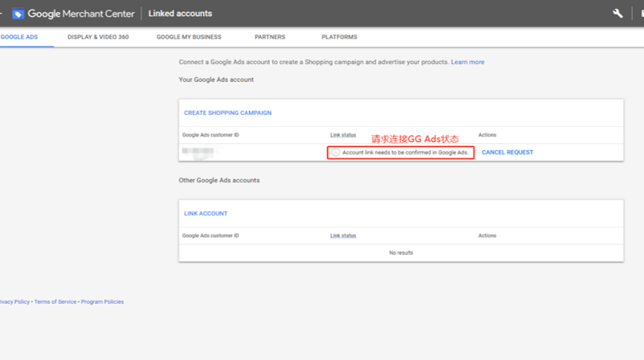Screen dimensions: 644x360
Task: Click Create Shopping Campaign
Action: pyautogui.click(x=228, y=112)
